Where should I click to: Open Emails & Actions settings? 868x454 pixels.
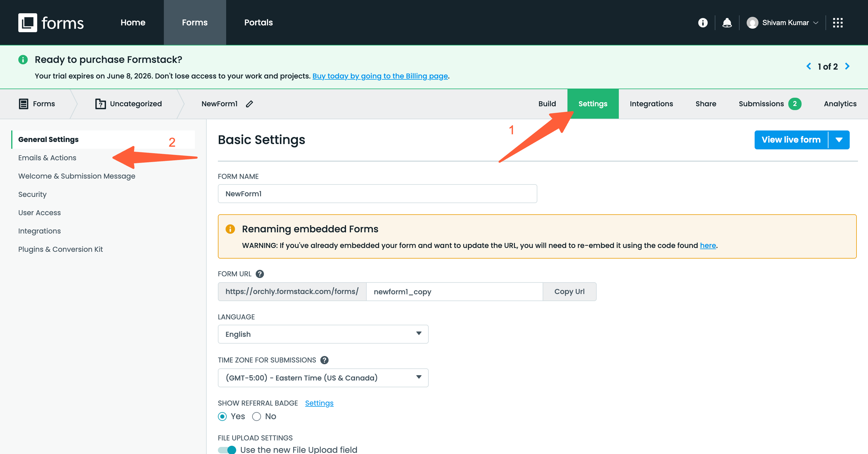click(x=47, y=158)
